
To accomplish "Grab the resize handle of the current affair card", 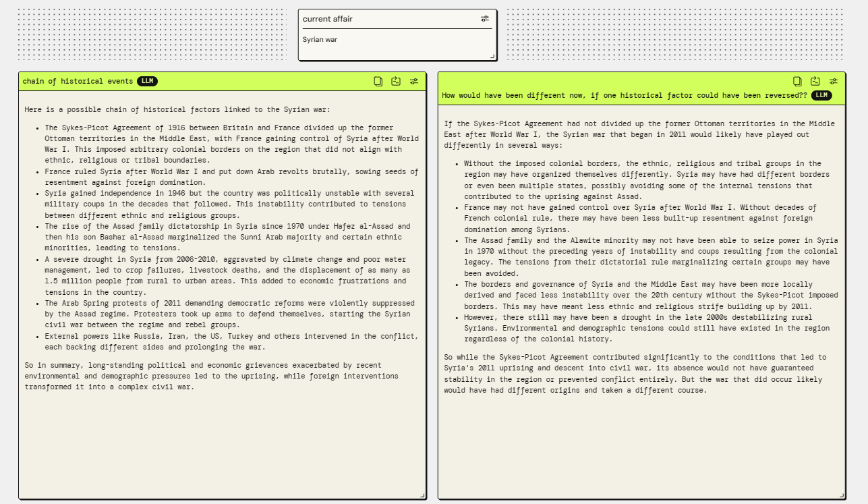I will tap(492, 56).
